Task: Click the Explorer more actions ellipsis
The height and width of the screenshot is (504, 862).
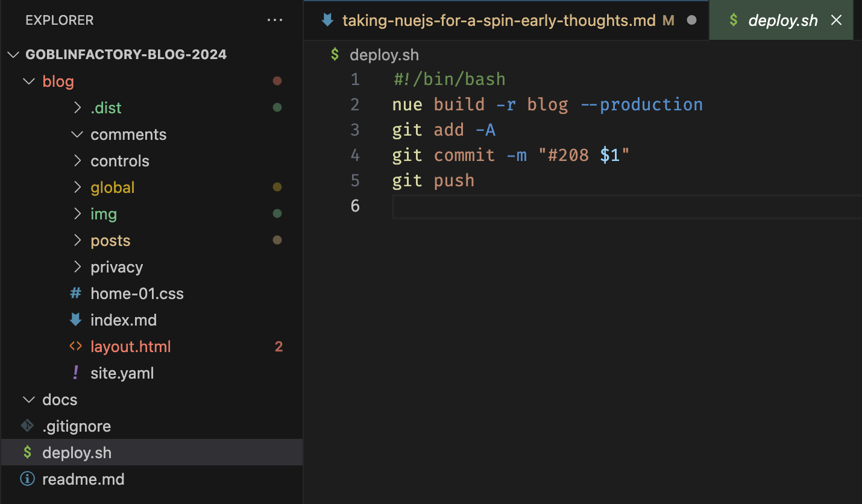Action: click(274, 20)
